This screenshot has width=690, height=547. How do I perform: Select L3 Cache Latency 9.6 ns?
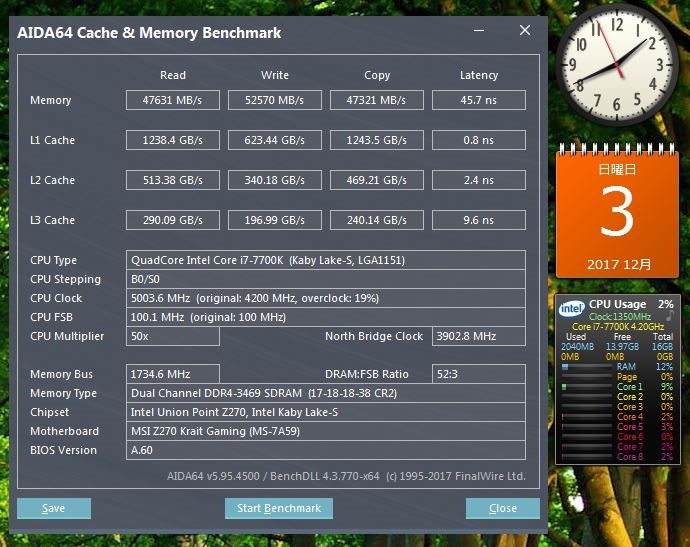click(479, 220)
